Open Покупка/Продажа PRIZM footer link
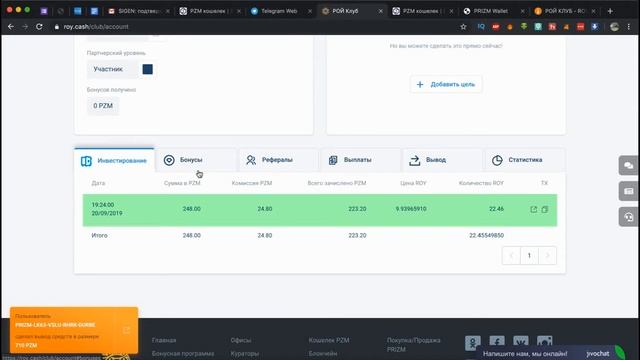 point(413,344)
